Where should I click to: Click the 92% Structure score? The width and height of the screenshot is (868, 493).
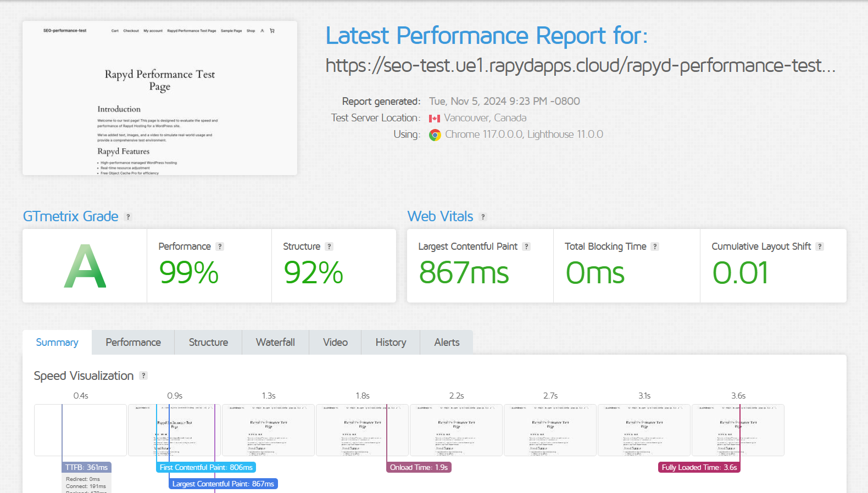(314, 273)
